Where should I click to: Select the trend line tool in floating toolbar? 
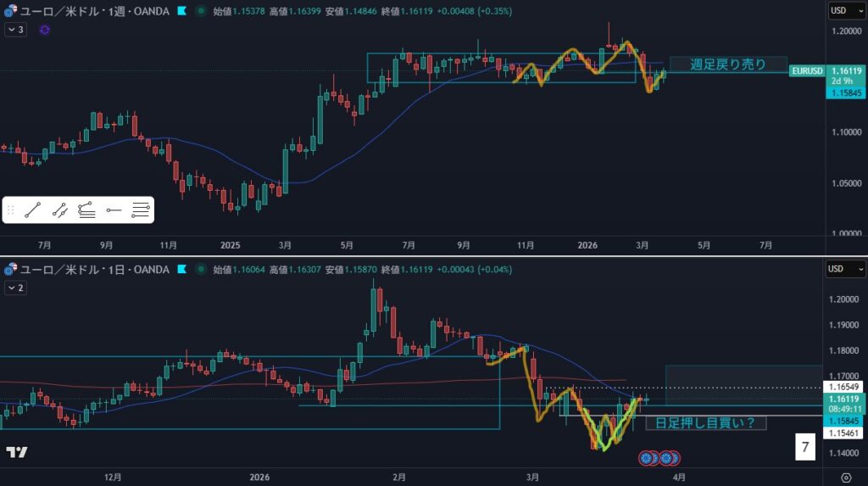point(34,210)
